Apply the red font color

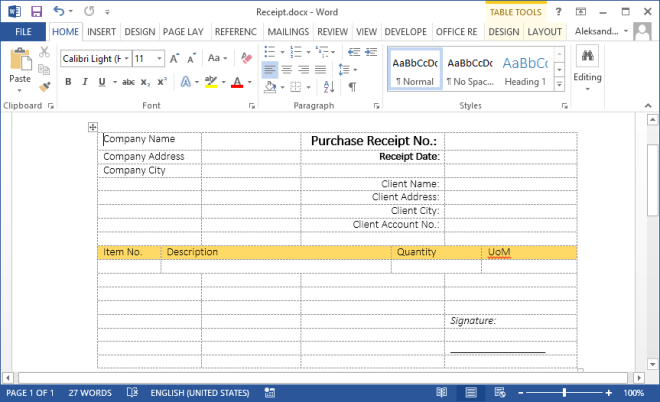[237, 82]
